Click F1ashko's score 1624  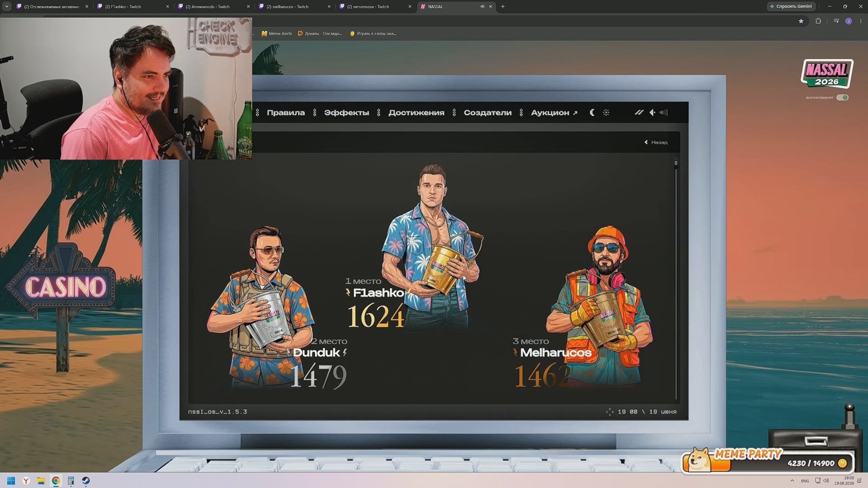tap(375, 316)
